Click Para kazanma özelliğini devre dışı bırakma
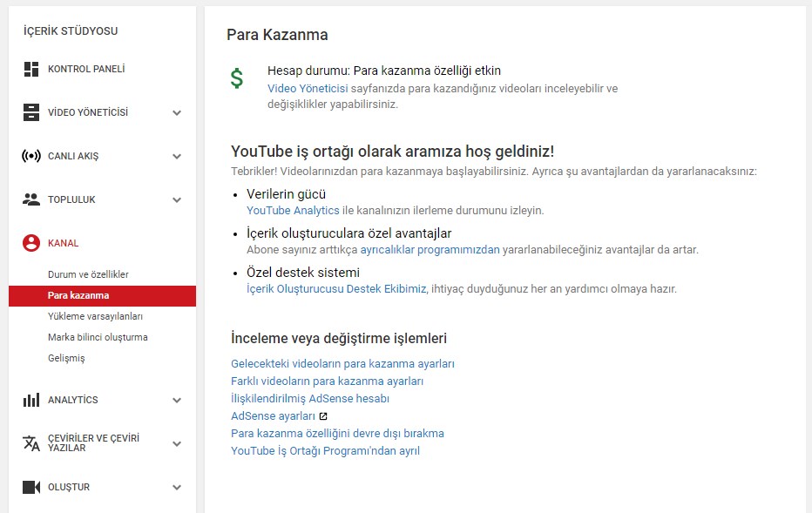The height and width of the screenshot is (513, 812). (337, 434)
